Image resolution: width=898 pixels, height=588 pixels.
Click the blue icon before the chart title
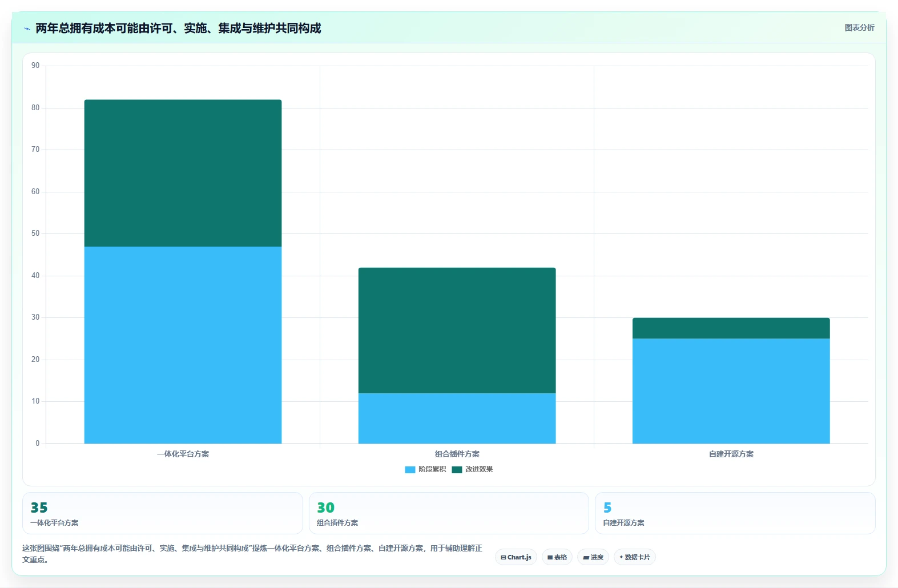(27, 29)
